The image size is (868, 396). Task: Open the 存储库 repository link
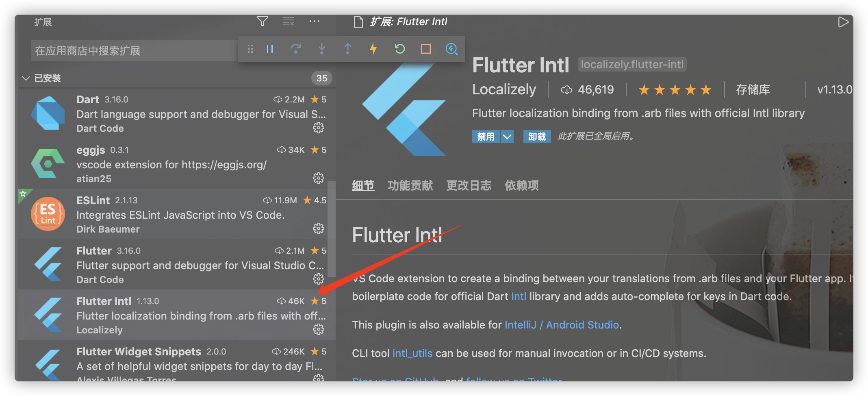(753, 89)
